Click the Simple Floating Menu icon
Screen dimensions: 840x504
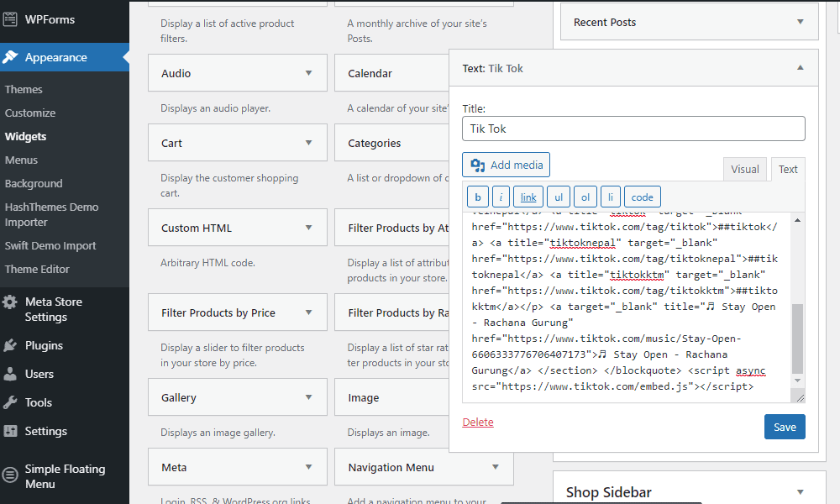tap(9, 475)
